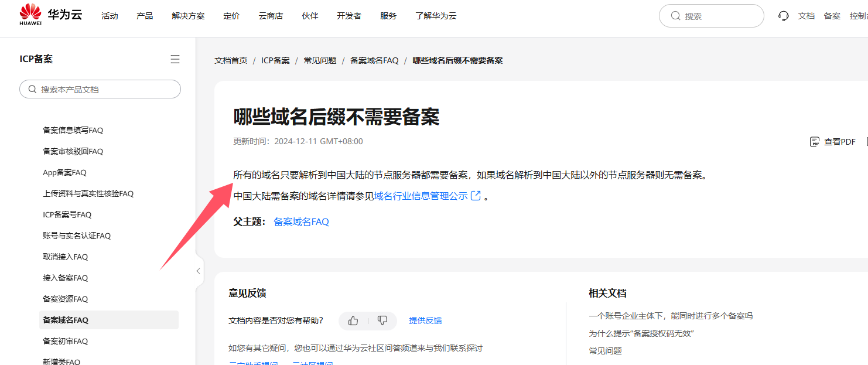Click the external link icon after 域名行业信息管理公示
868x365 pixels.
[x=476, y=196]
